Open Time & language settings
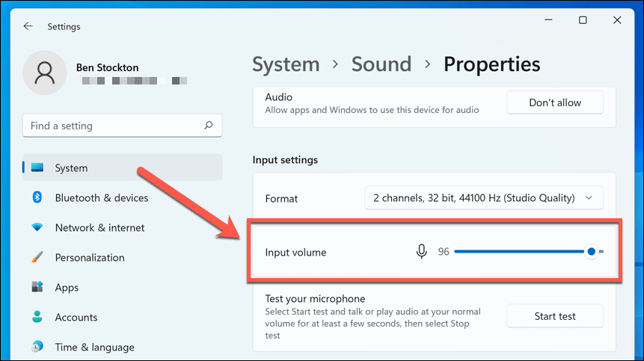644x361 pixels. (94, 347)
